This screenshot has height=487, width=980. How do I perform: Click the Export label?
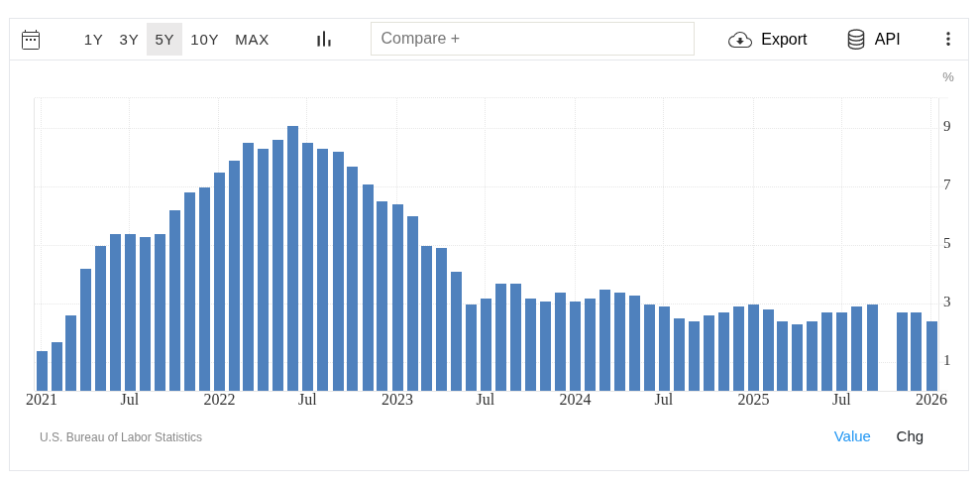[x=784, y=40]
